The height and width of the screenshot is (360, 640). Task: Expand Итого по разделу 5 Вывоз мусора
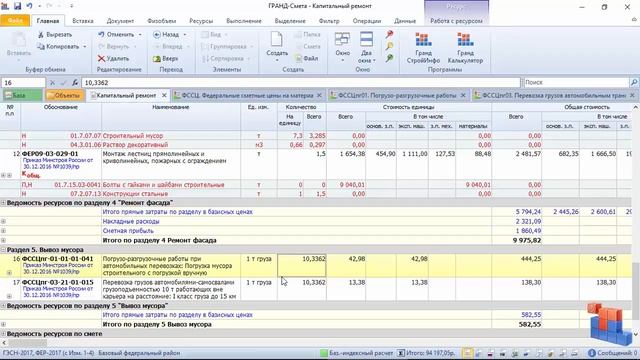point(3,324)
